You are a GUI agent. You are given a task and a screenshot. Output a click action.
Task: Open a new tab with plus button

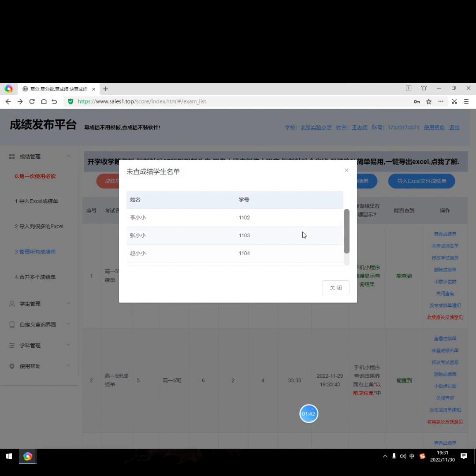coord(106,89)
